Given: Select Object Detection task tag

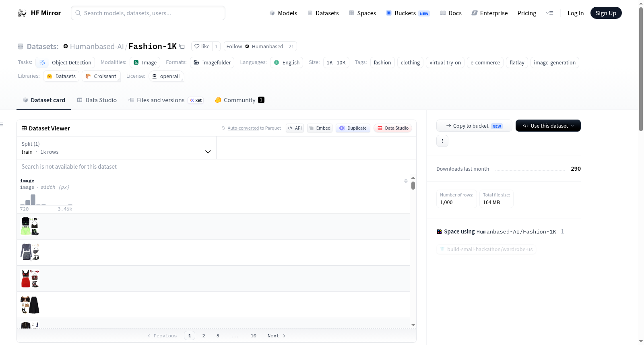Looking at the screenshot, I should click(x=65, y=62).
